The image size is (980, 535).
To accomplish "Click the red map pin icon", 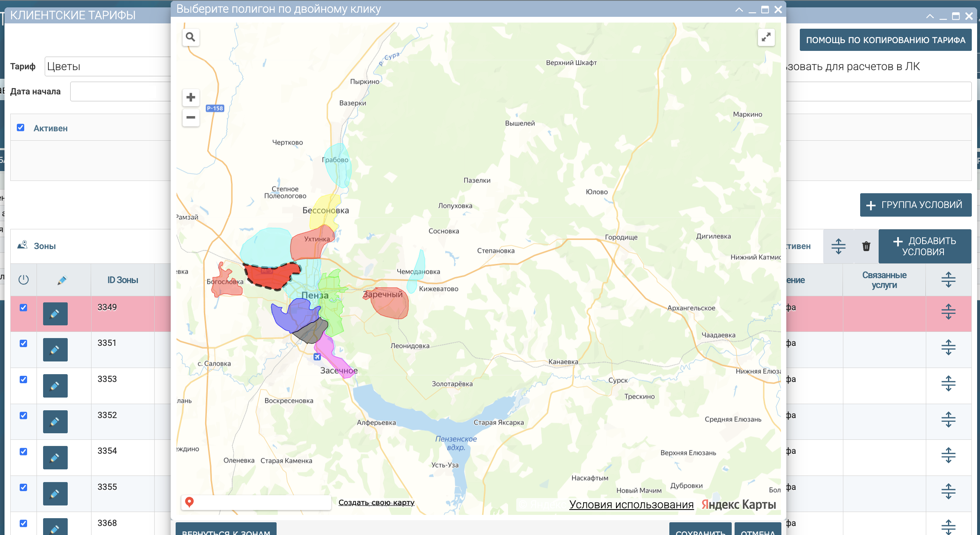I will coord(189,502).
